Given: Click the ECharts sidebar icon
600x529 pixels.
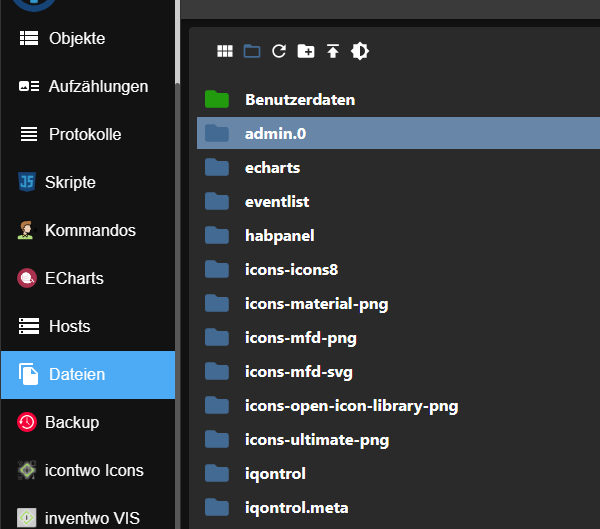Looking at the screenshot, I should coord(27,278).
